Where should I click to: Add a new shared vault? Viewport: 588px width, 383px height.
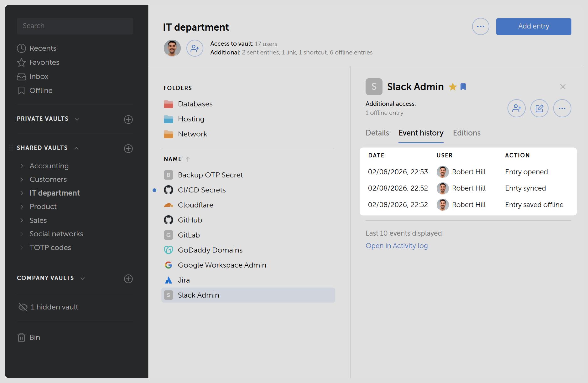pos(128,148)
